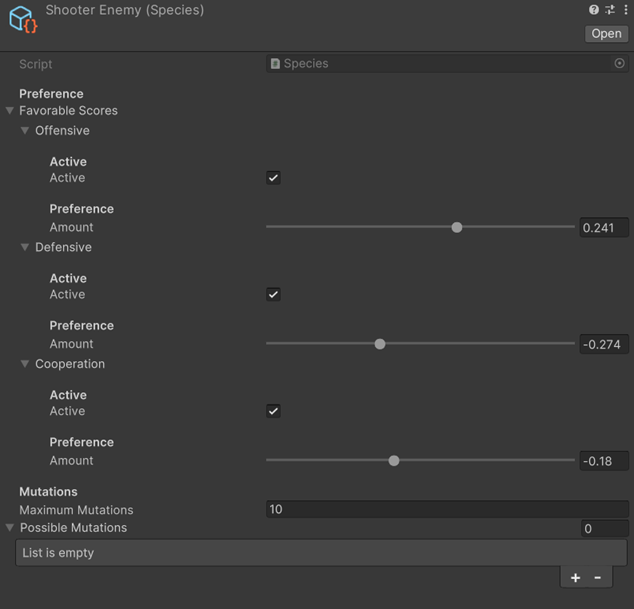Edit the Defensive Amount value -0.274

click(604, 345)
